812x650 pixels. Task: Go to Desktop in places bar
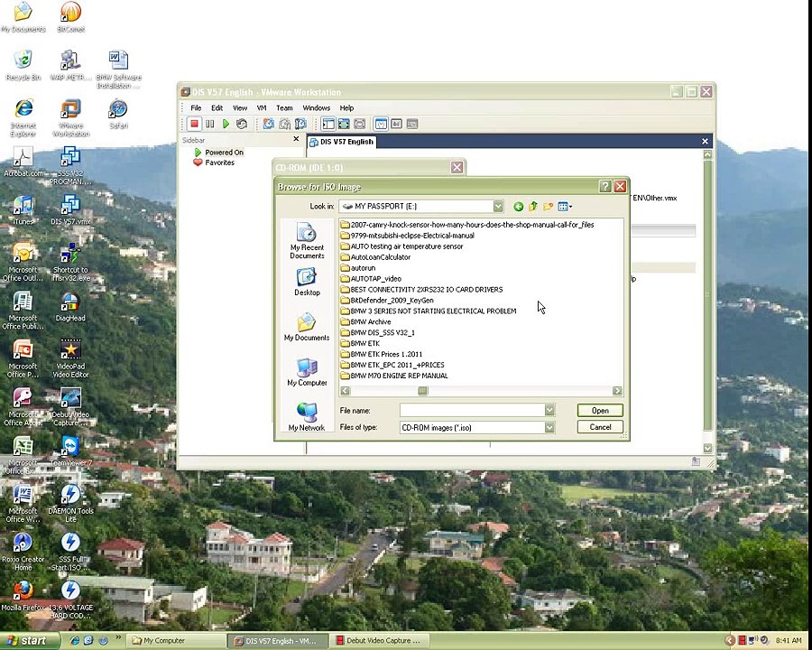click(x=307, y=282)
